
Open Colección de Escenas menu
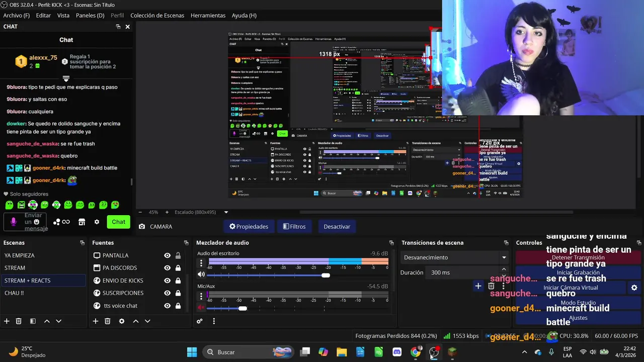pyautogui.click(x=157, y=16)
